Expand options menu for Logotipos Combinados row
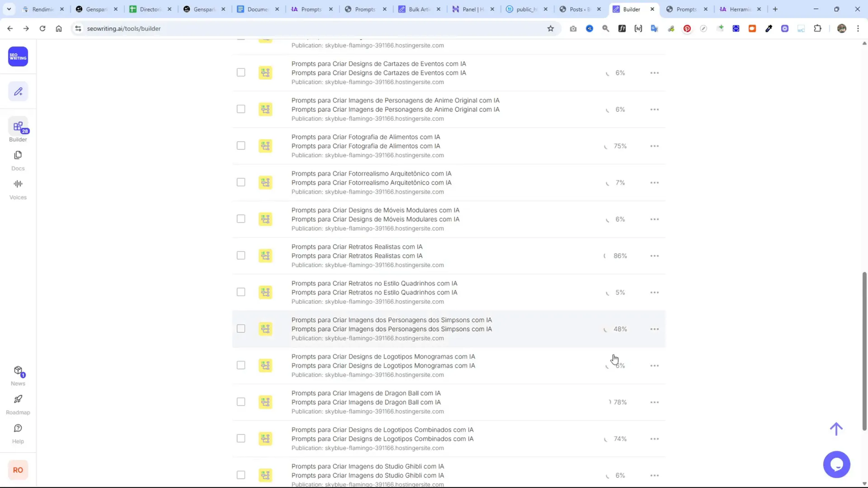 654,439
